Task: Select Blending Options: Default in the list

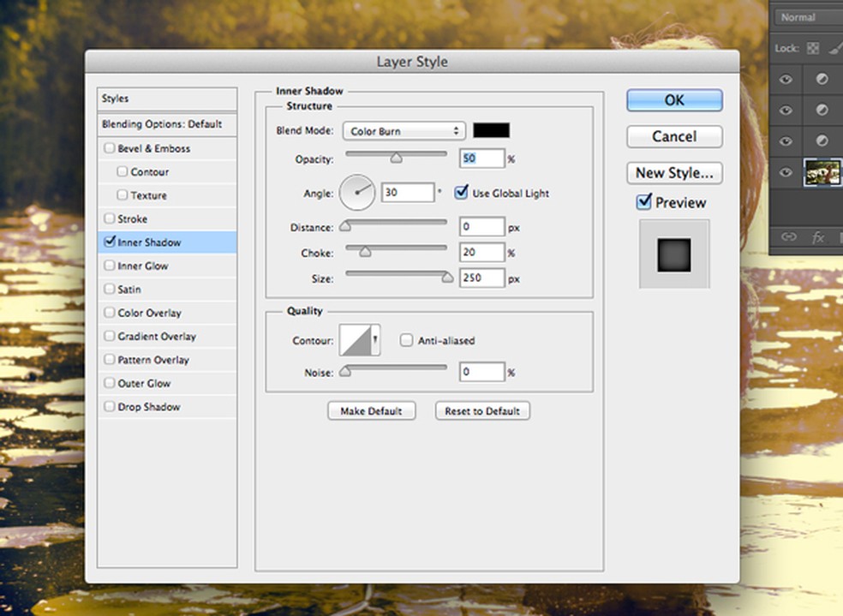Action: [x=162, y=124]
